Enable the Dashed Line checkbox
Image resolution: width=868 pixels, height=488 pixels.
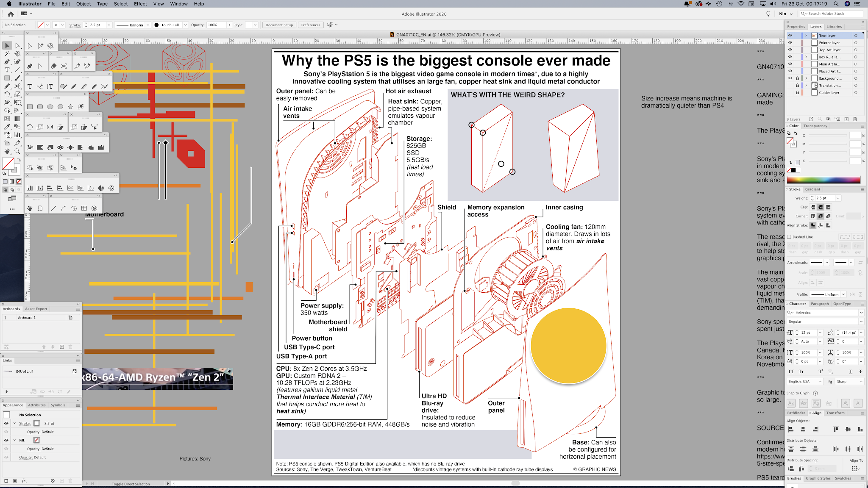790,237
